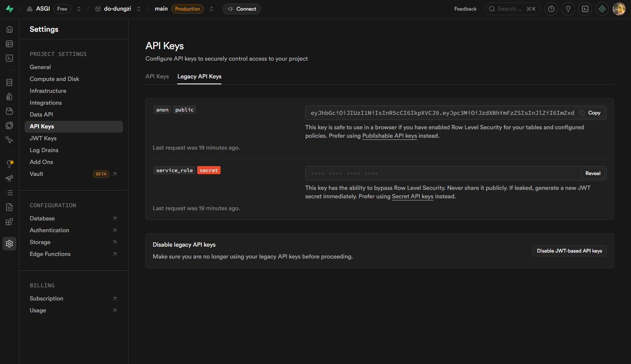The height and width of the screenshot is (364, 631).
Task: Copy the anon public key
Action: point(590,113)
